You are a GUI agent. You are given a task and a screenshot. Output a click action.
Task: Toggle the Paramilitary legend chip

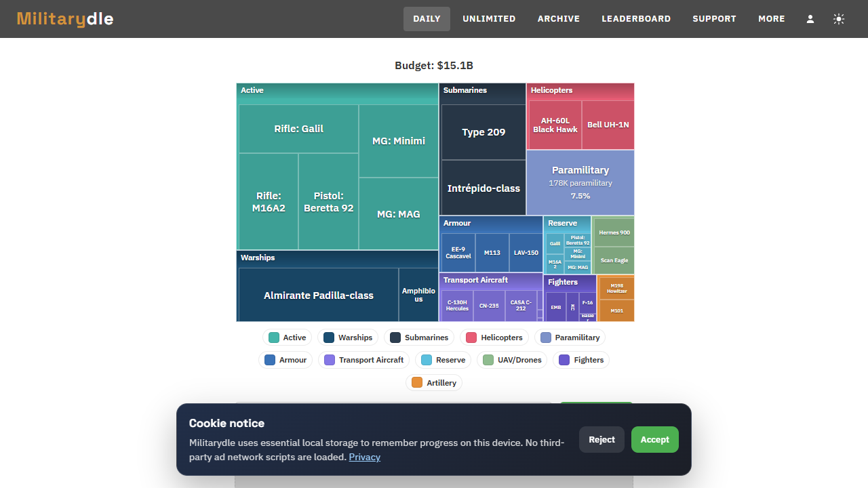[570, 338]
